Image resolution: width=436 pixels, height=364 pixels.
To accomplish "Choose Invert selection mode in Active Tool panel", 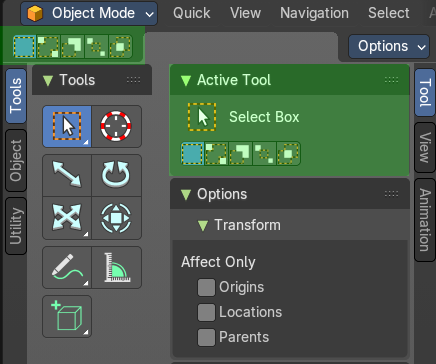I will [264, 154].
